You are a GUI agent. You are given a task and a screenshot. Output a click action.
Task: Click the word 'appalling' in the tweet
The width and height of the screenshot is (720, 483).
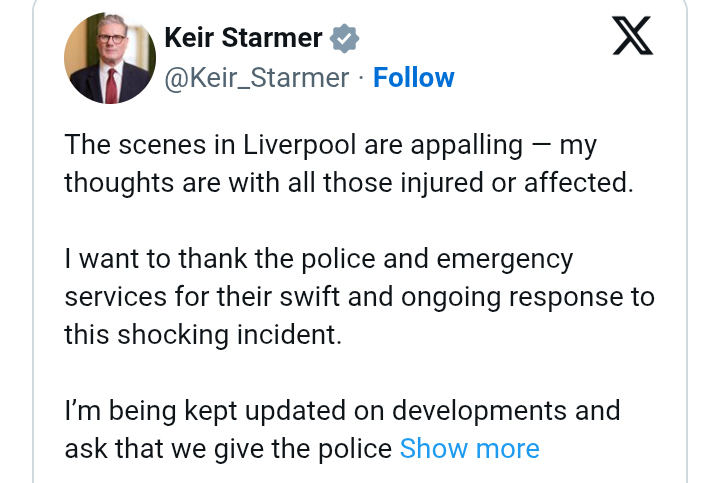(467, 146)
